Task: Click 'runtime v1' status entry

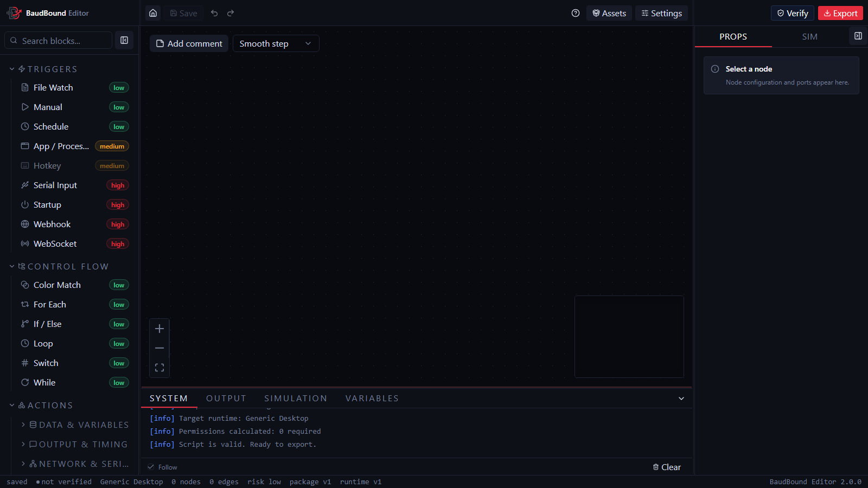Action: (361, 481)
